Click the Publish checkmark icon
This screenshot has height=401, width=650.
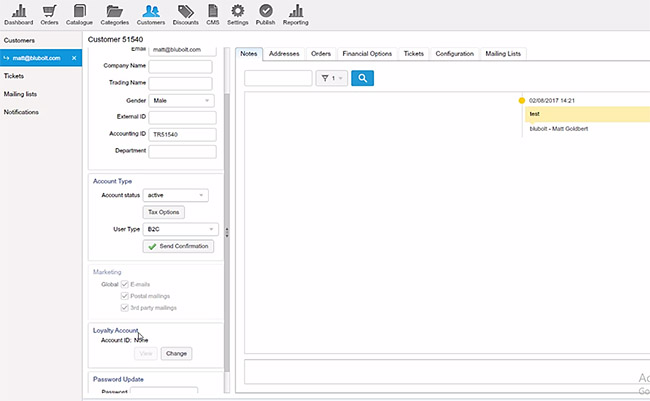(266, 11)
